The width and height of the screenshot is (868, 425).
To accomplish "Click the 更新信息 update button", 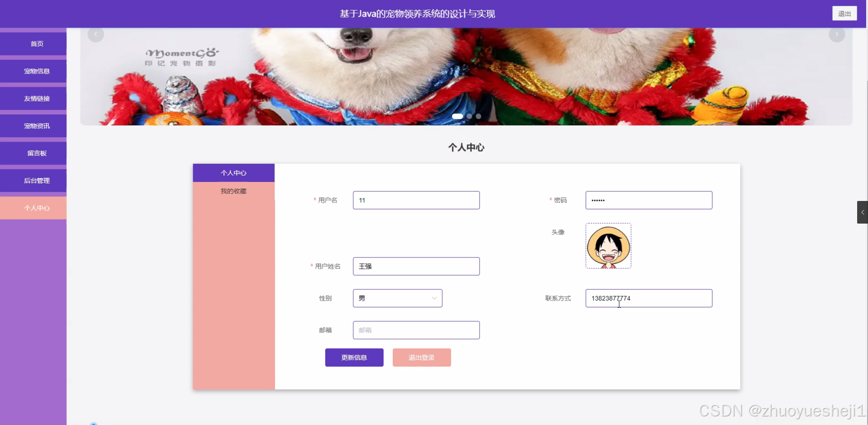I will (x=354, y=357).
